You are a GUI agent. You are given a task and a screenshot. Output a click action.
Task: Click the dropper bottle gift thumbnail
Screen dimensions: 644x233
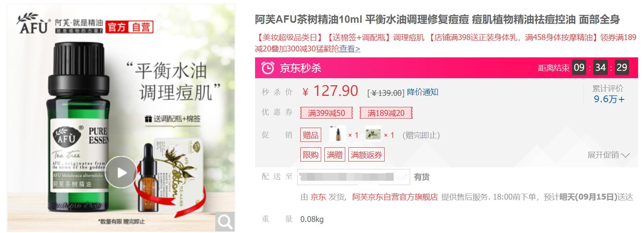[x=338, y=134]
